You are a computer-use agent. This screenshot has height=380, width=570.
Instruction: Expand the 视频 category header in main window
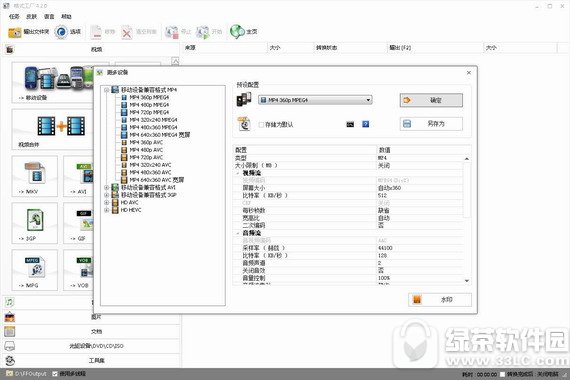[x=92, y=49]
